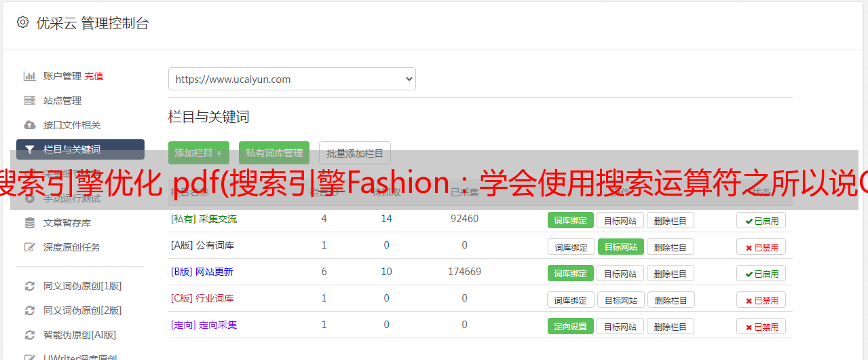
Task: Click the refresh icon for 同义词伪原创[1版]
Action: 30,286
